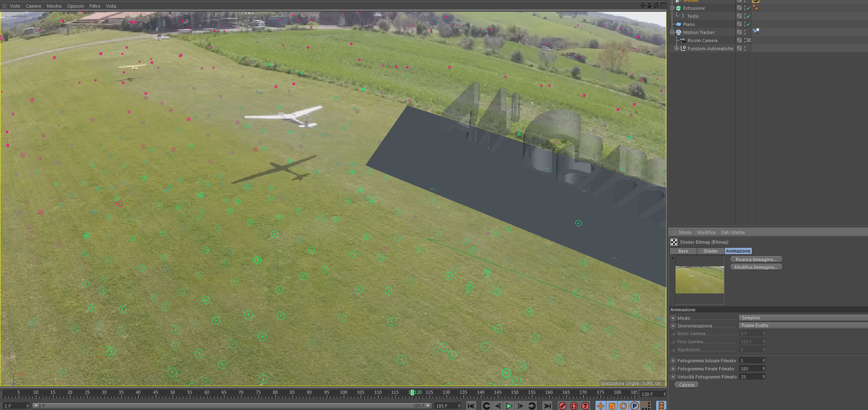Open the Opzioni viewport menu

pyautogui.click(x=75, y=6)
